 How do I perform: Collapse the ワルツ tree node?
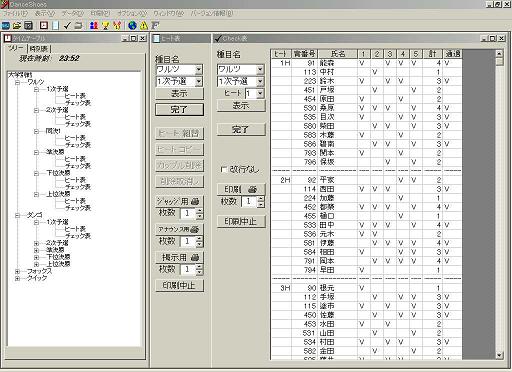tap(17, 82)
